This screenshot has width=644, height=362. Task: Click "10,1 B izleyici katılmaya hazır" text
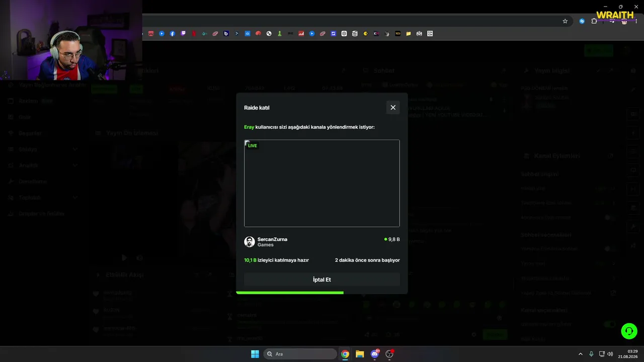276,260
